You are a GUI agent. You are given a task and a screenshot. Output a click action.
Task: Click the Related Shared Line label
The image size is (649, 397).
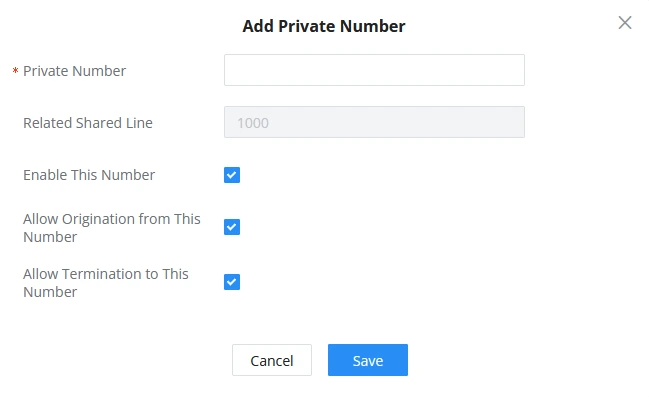point(88,123)
